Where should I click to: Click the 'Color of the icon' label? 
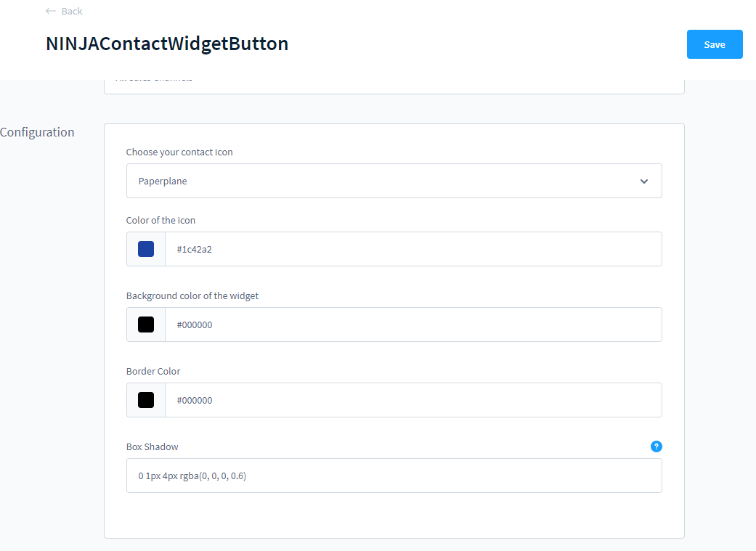pos(160,220)
